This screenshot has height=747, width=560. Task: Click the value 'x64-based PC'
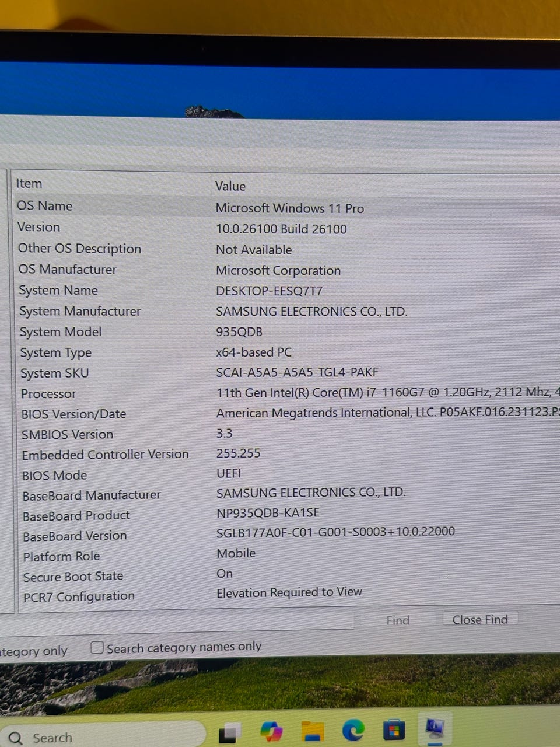click(254, 352)
